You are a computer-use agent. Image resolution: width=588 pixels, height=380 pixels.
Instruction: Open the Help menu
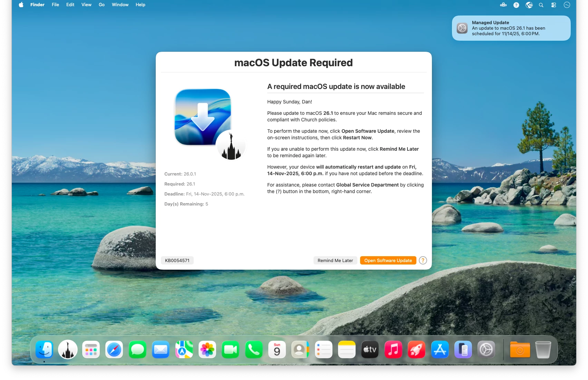pos(140,5)
